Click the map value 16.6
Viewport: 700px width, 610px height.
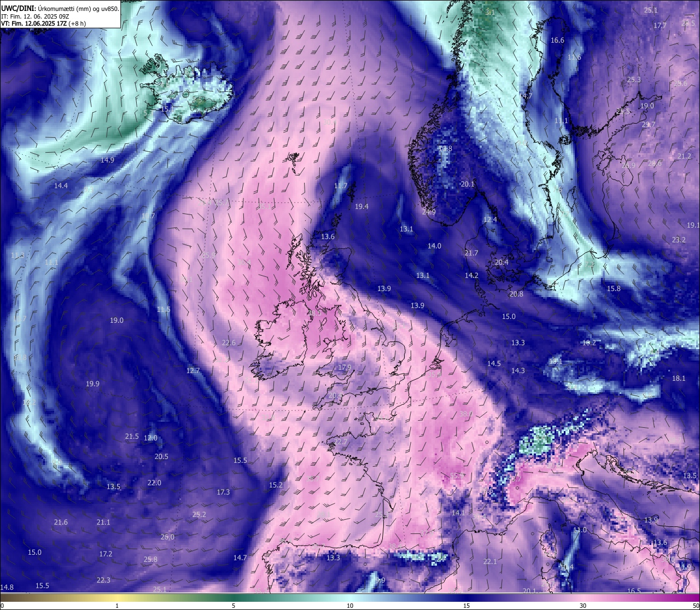(557, 40)
